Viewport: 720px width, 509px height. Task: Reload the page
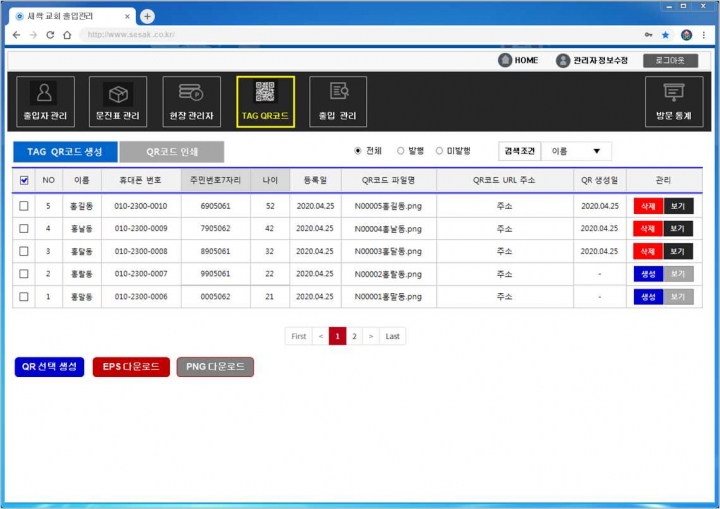pos(50,35)
